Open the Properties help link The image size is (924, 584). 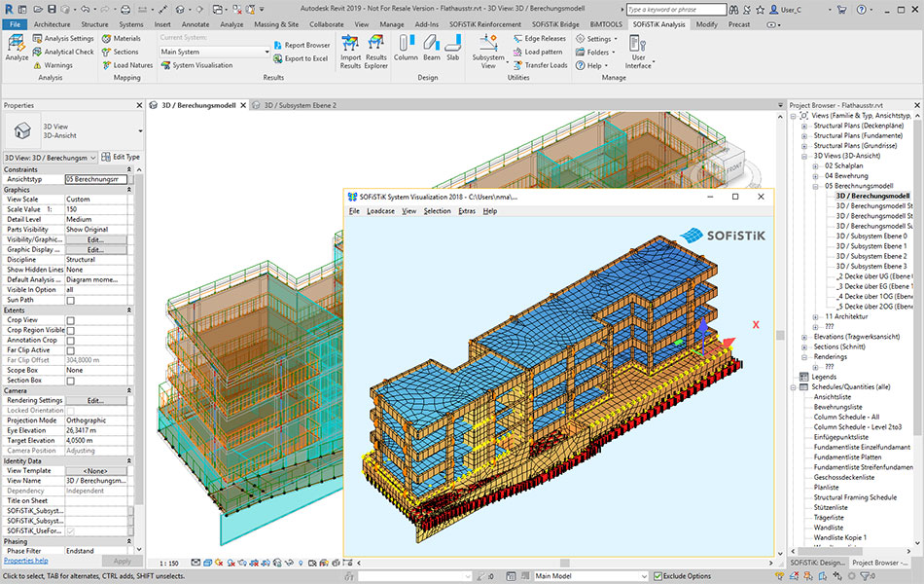[x=25, y=561]
